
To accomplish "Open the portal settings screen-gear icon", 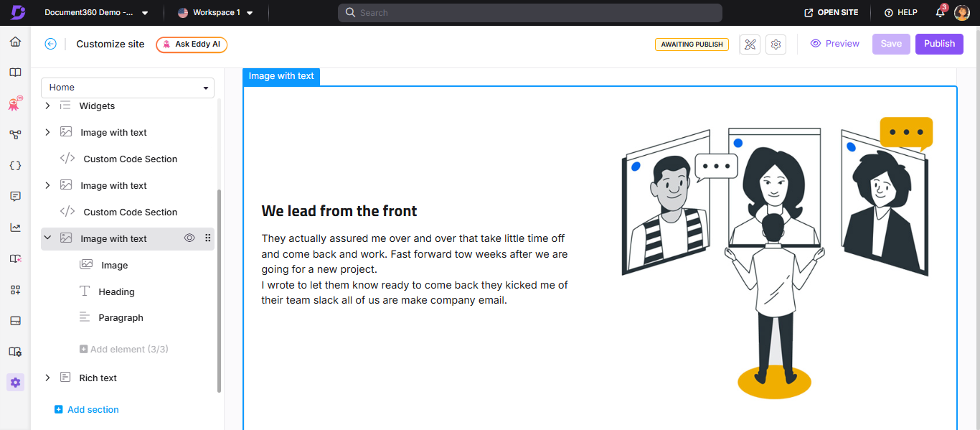I will pyautogui.click(x=15, y=352).
